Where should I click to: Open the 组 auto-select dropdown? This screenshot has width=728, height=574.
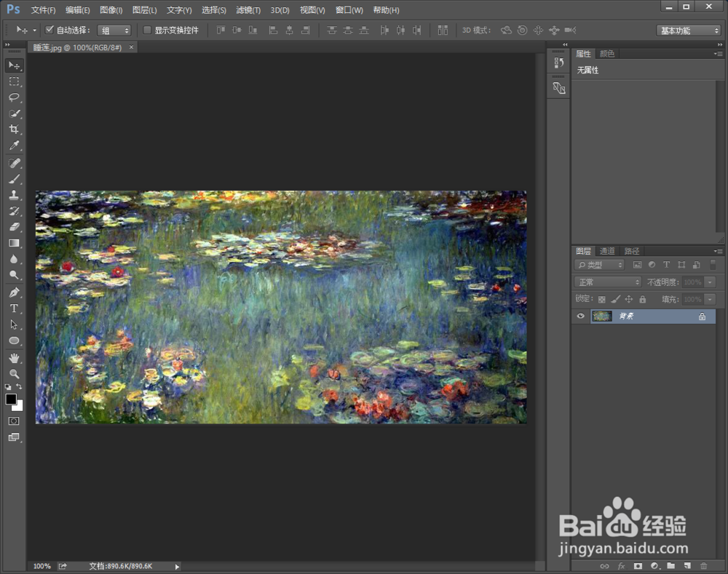point(114,30)
